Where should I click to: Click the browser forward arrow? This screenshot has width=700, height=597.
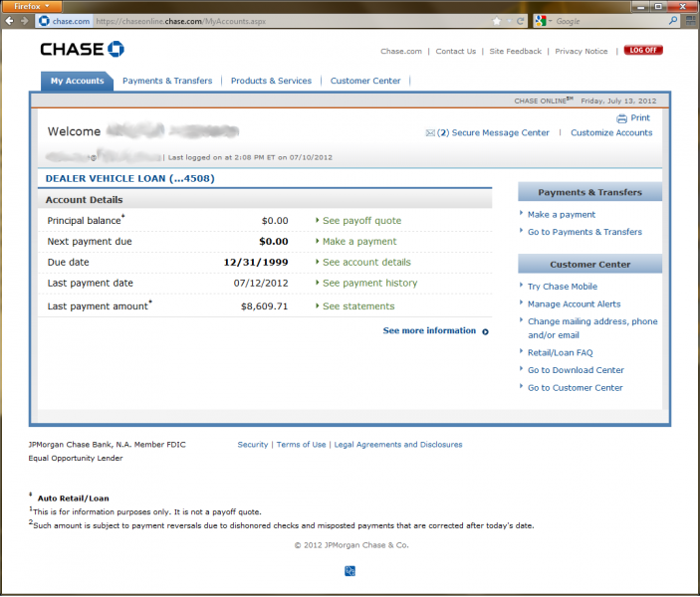(26, 21)
